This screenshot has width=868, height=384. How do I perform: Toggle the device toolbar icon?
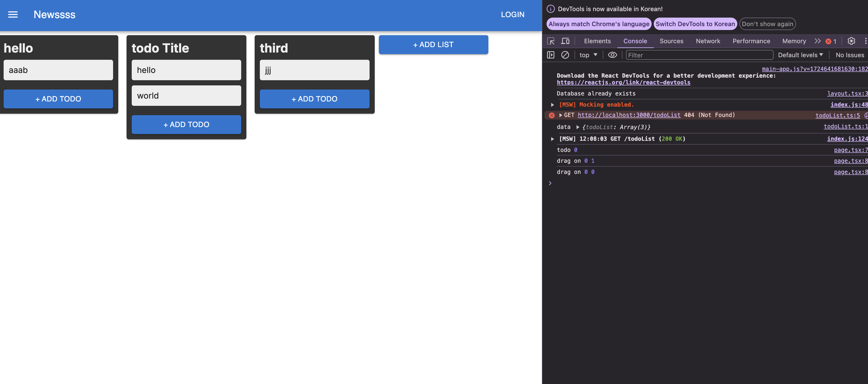coord(565,41)
